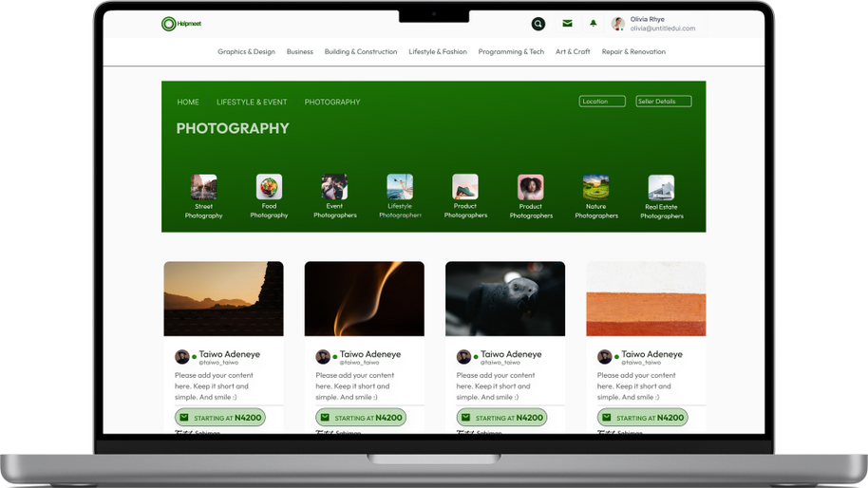
Task: Click Taiwo Adeneye name on parrot card
Action: coord(511,354)
